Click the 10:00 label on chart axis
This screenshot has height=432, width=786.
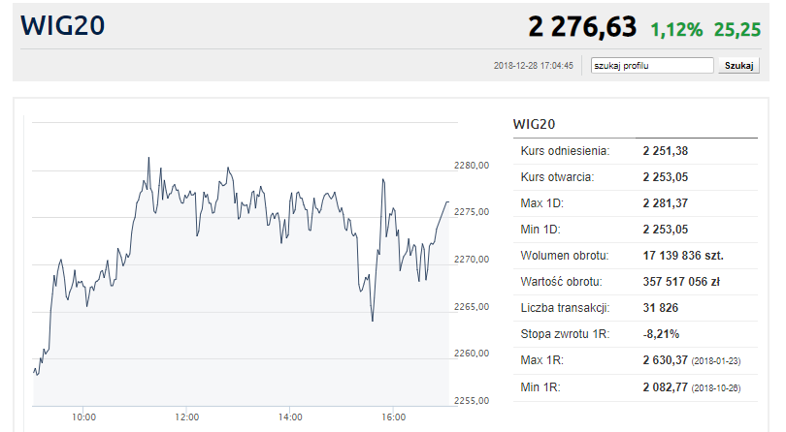pyautogui.click(x=84, y=417)
